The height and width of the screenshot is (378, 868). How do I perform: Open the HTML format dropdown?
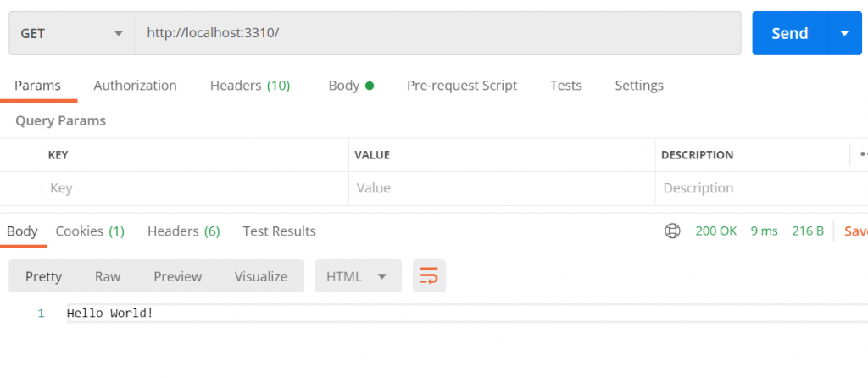click(x=357, y=276)
